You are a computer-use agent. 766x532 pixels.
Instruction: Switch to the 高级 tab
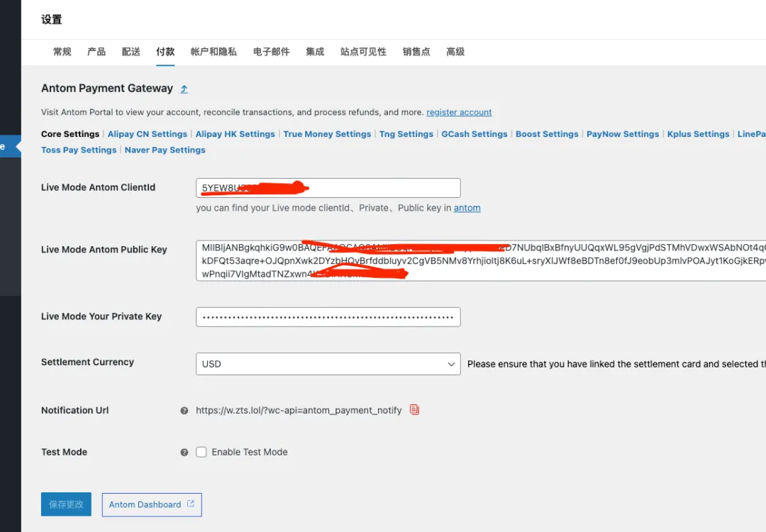[x=455, y=52]
